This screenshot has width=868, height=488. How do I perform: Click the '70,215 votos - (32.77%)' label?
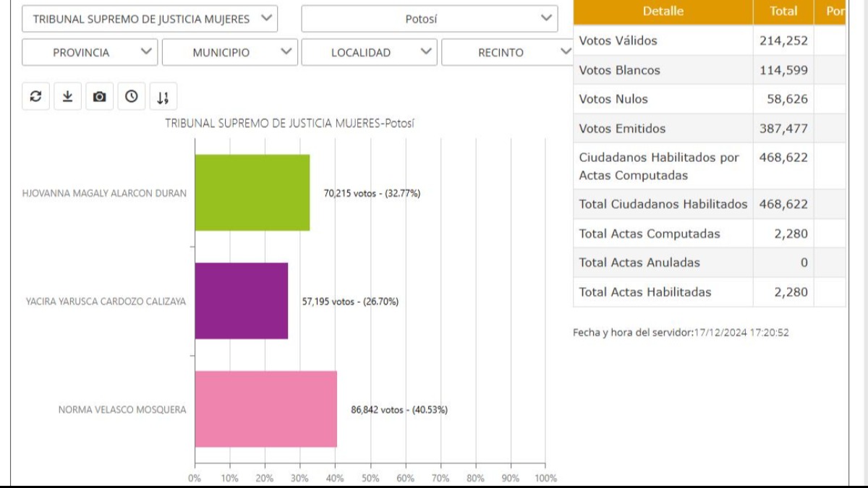point(372,193)
